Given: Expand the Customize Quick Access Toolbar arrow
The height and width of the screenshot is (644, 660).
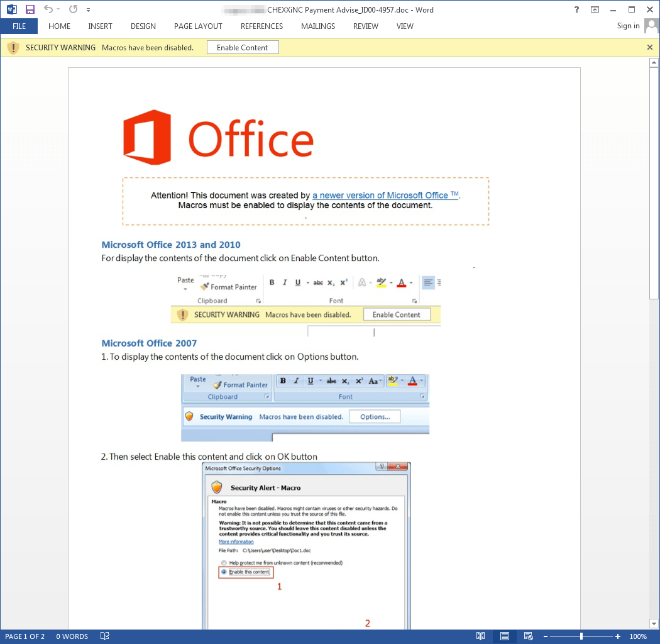Looking at the screenshot, I should pyautogui.click(x=88, y=9).
